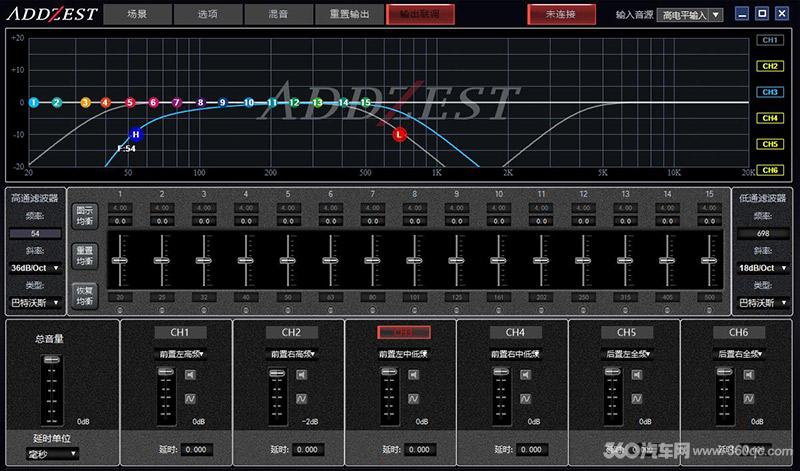Select EQ node 15 on the graph
Image resolution: width=800 pixels, height=471 pixels.
[x=366, y=103]
